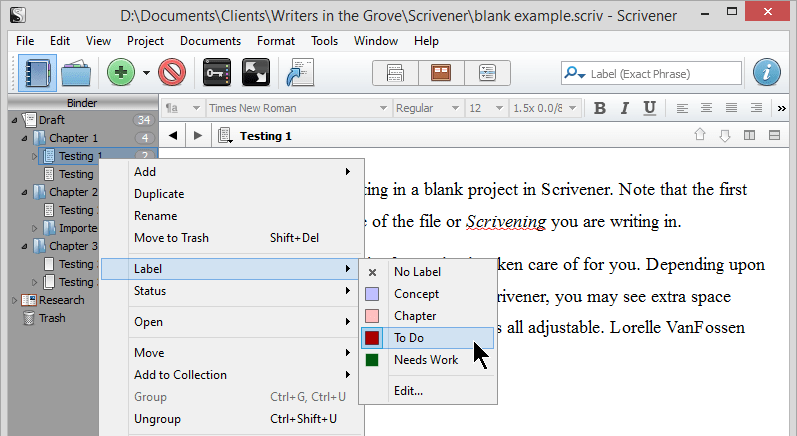Screen dimensions: 797x436
Task: Enter full screen composition mode icon
Action: [x=256, y=73]
